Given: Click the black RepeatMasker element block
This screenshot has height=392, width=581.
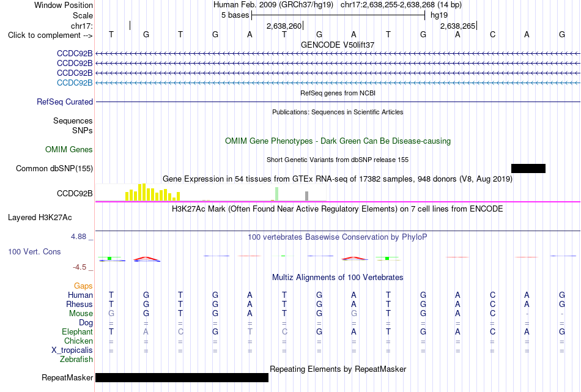Looking at the screenshot, I should pos(182,377).
